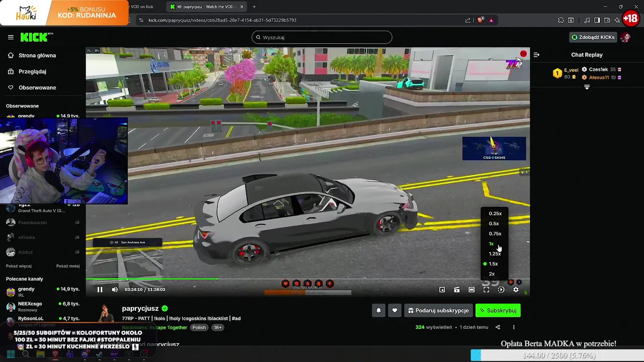
Task: Expand the chat leaderboard arrow
Action: click(587, 87)
